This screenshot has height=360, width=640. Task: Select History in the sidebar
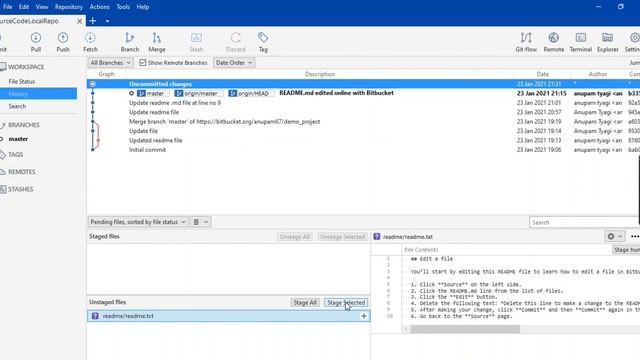tap(38, 94)
